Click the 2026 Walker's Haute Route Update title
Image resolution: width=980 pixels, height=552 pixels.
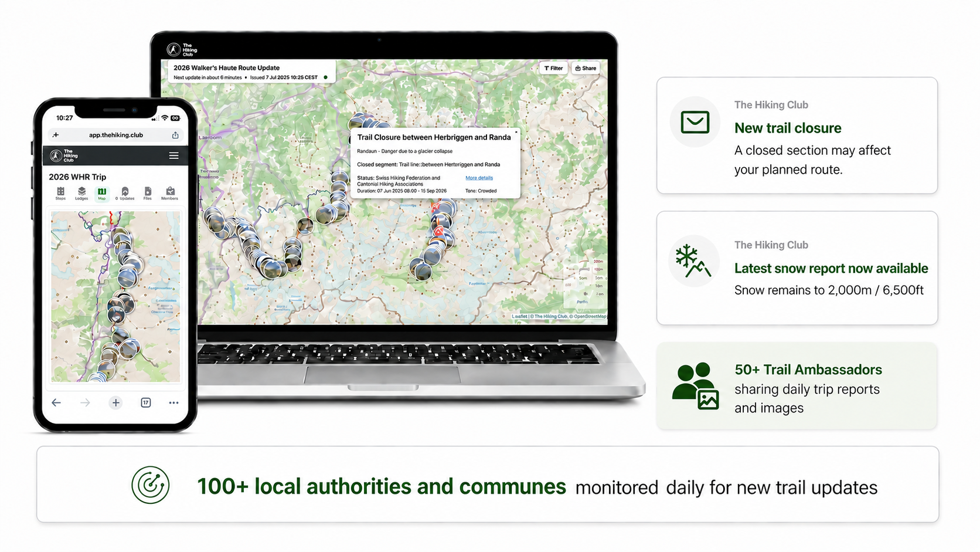click(227, 68)
